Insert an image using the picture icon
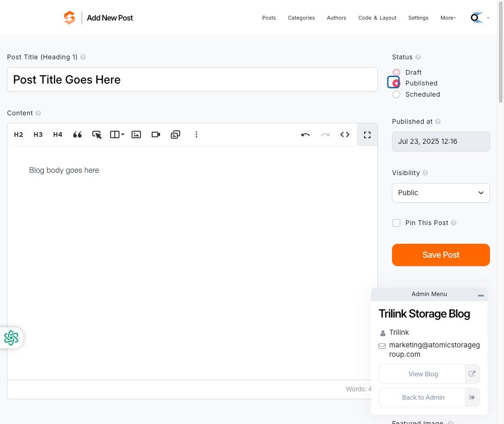 (136, 134)
